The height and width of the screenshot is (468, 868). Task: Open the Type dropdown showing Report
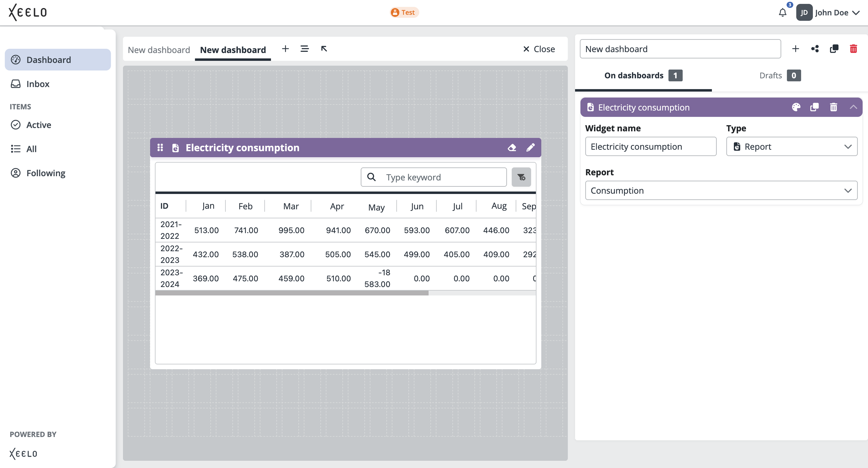(791, 146)
